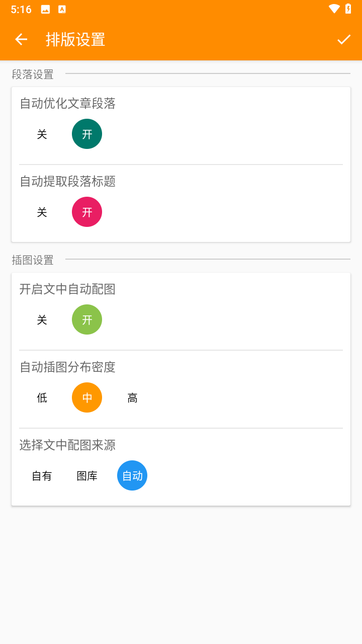The width and height of the screenshot is (362, 644).
Task: Tap the 排版设置 page title
Action: [75, 39]
